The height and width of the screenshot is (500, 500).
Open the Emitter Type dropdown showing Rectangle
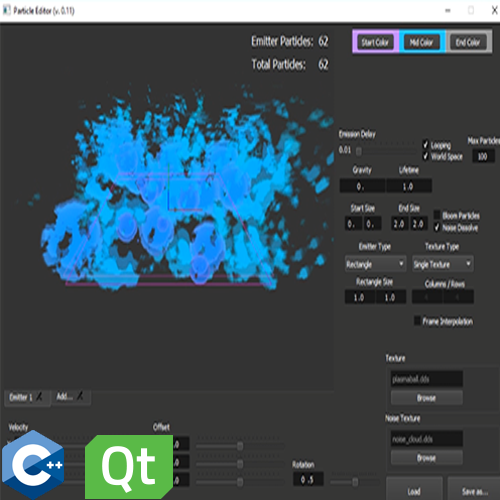[375, 264]
